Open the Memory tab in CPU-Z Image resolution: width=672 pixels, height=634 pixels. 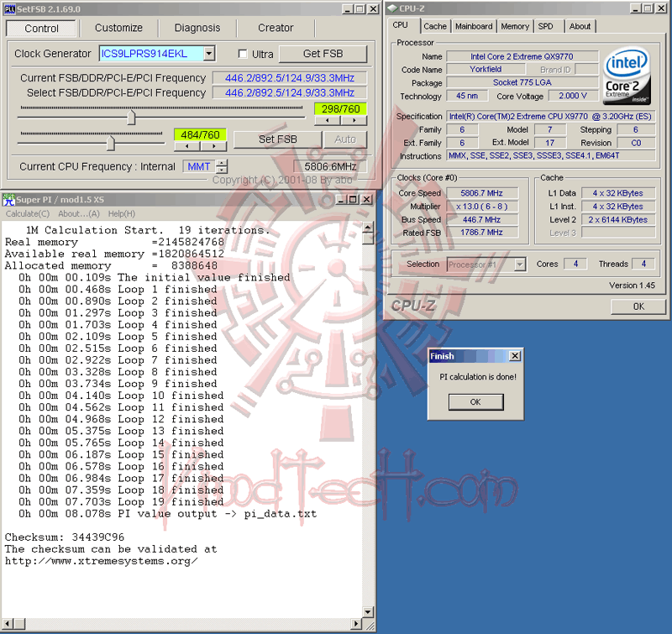click(x=515, y=27)
